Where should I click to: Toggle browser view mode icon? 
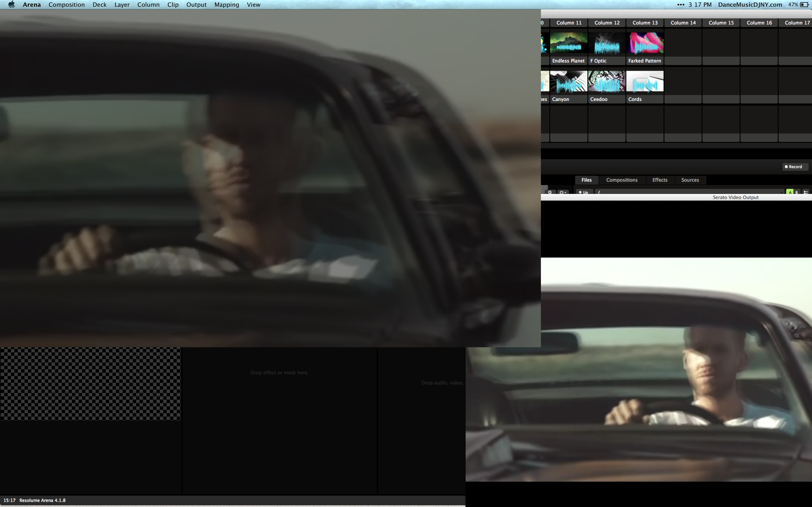click(x=806, y=192)
